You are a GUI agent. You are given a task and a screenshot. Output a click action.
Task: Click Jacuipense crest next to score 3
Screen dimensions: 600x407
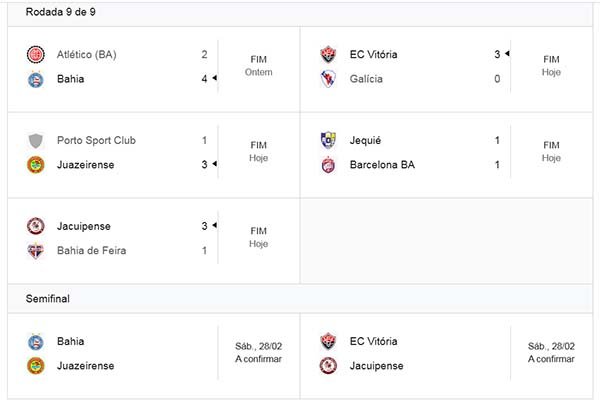(36, 226)
